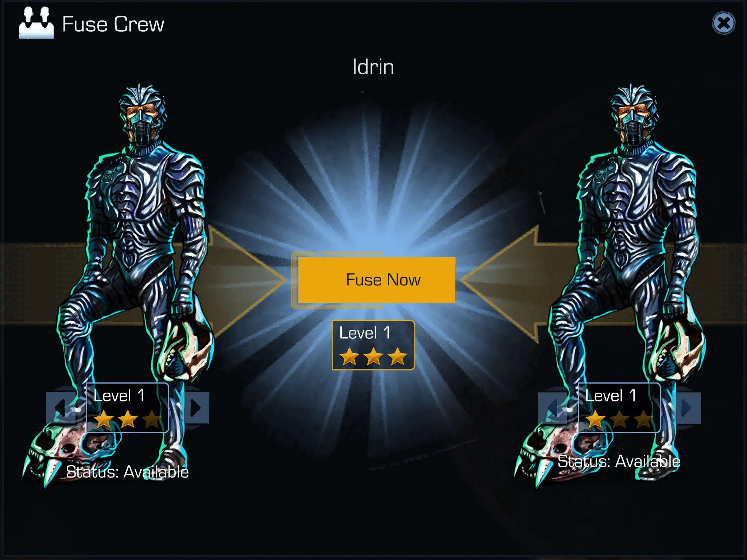Select next crew on right card
The width and height of the screenshot is (747, 560).
coord(688,408)
